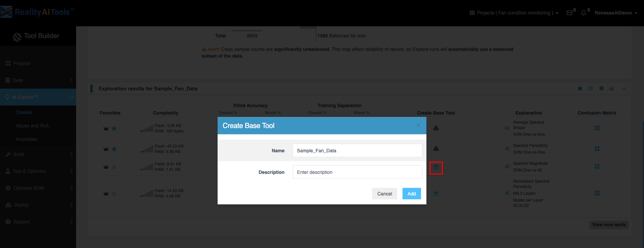Click the crown icon in Flash 14.25 KB row
Image resolution: width=644 pixels, height=248 pixels.
click(x=106, y=193)
